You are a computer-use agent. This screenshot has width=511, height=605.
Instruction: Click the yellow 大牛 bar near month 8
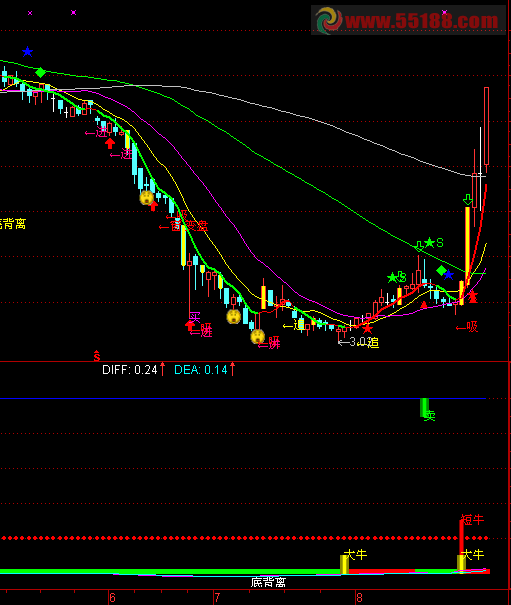344,564
